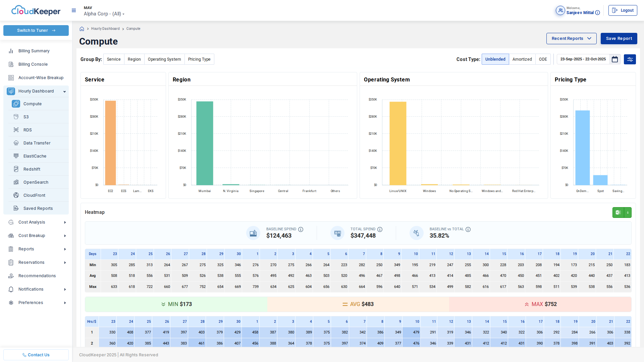Export heatmap via Excel icon

click(618, 213)
